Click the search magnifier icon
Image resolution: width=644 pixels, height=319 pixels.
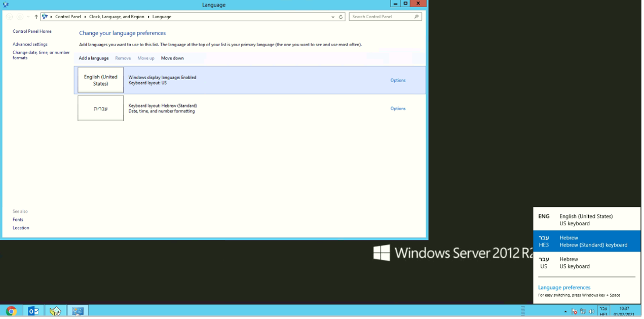[x=417, y=17]
